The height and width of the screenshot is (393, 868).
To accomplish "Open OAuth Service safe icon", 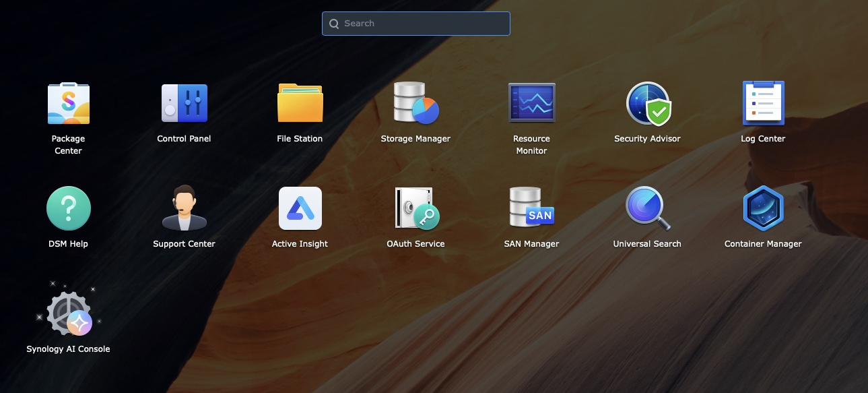I will click(x=415, y=208).
